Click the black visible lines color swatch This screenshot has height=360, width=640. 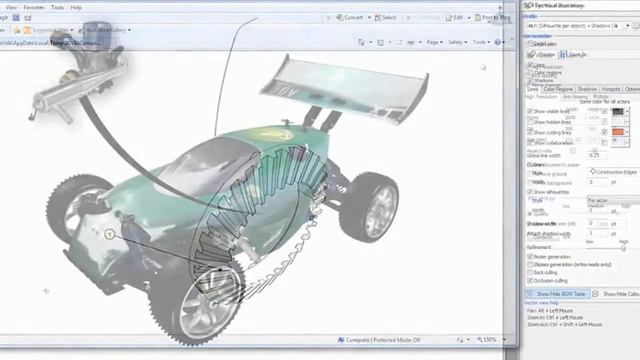pos(618,111)
